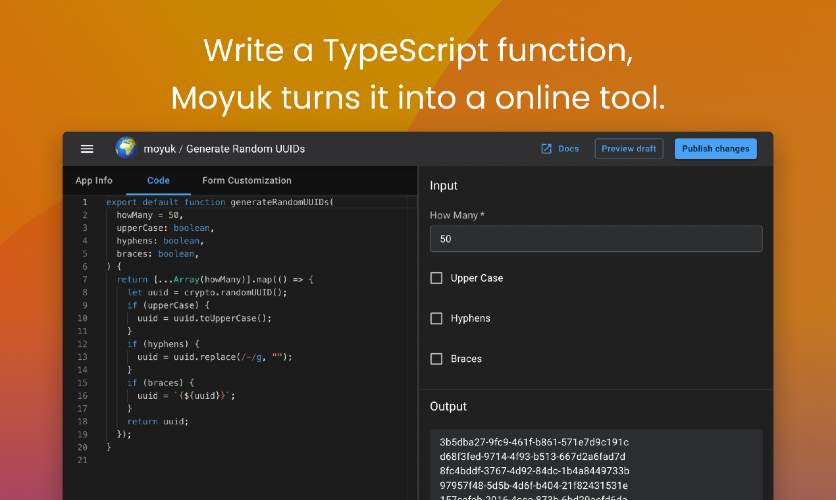The image size is (836, 500).
Task: Open the Form Customization tab
Action: pos(247,180)
